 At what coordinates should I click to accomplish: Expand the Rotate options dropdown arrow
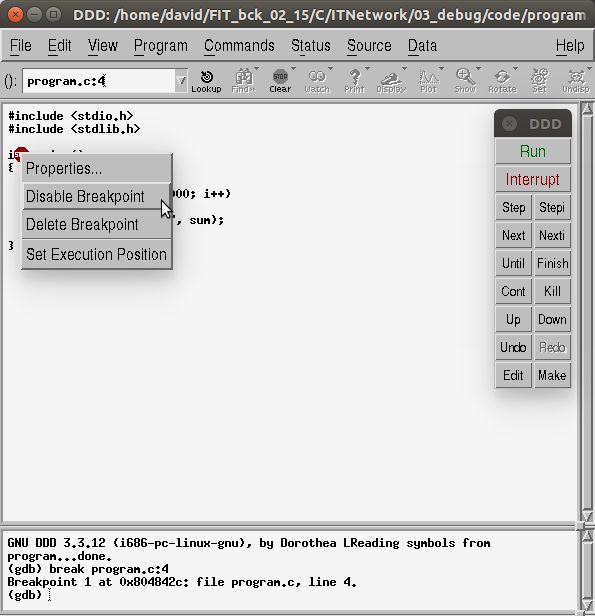click(515, 69)
